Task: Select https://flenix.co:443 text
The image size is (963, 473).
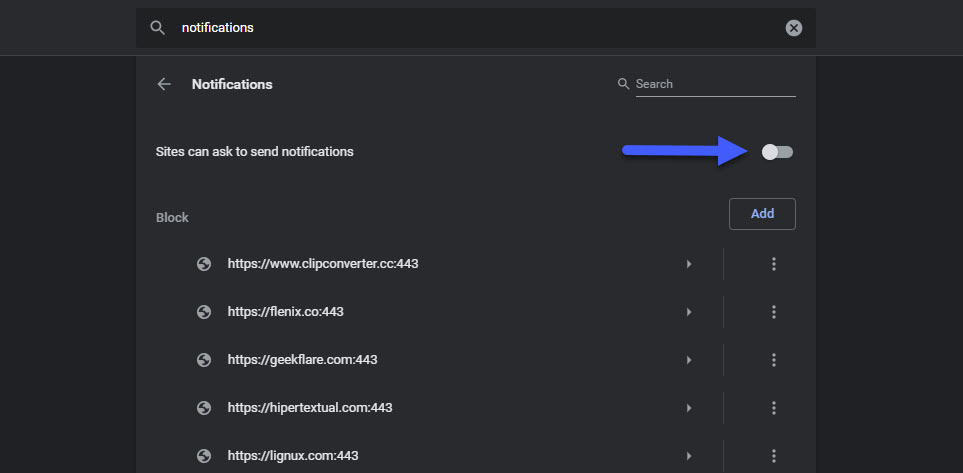Action: [286, 312]
